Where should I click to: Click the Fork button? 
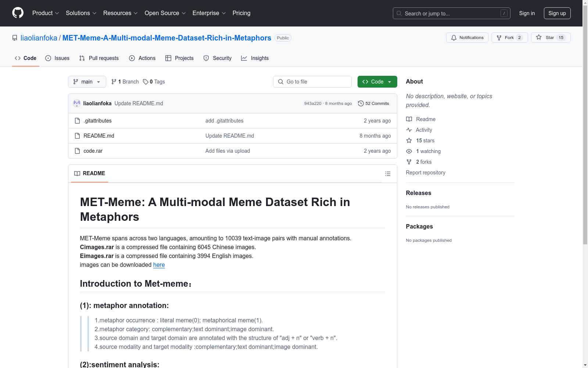509,38
